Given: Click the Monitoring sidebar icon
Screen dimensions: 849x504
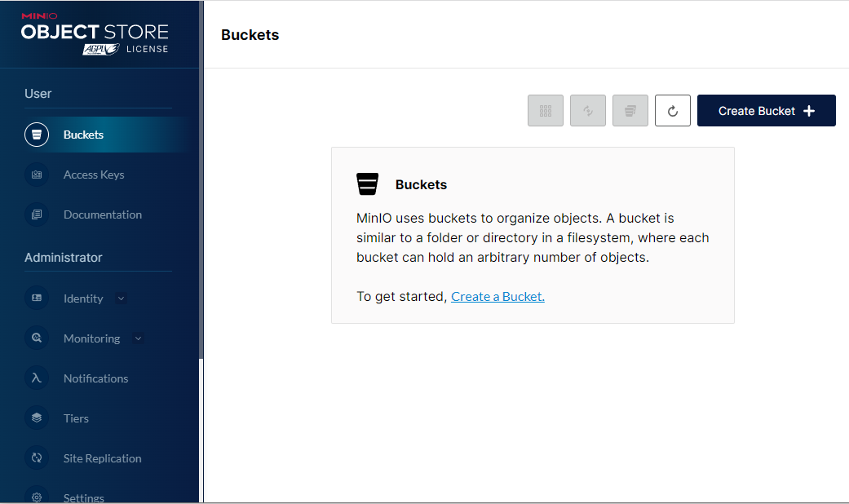Looking at the screenshot, I should click(x=37, y=338).
